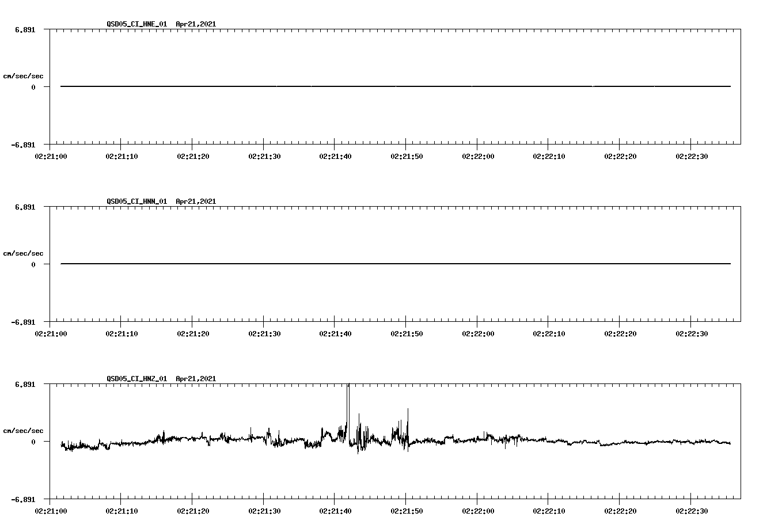The height and width of the screenshot is (532, 782).
Task: Select the -6.891 value on middle plot
Action: point(24,322)
